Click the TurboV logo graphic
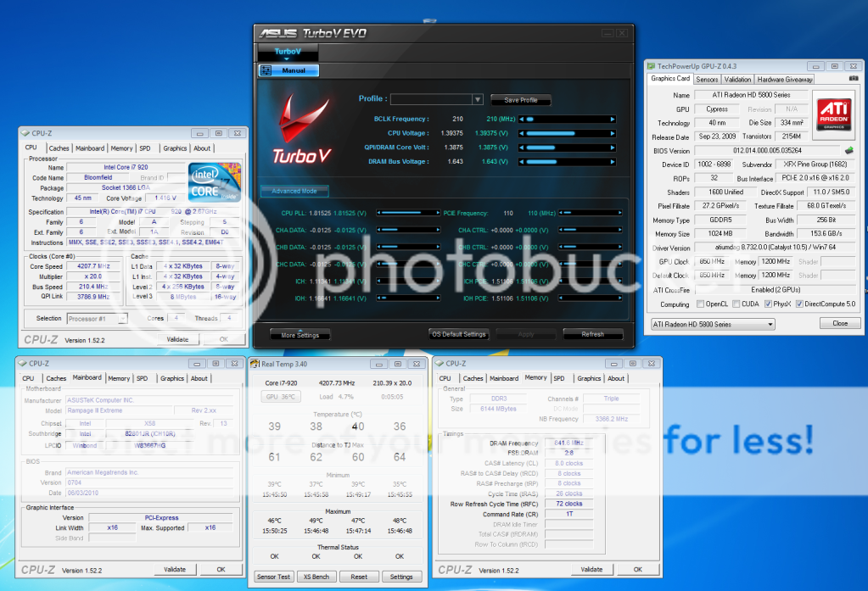The height and width of the screenshot is (591, 868). click(x=302, y=130)
